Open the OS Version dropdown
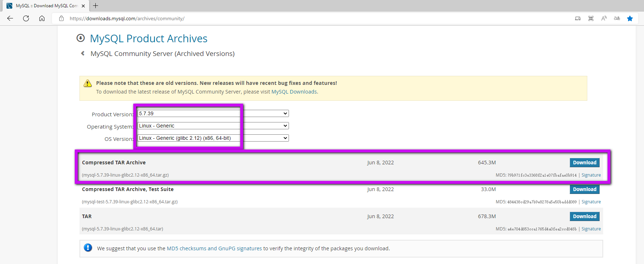This screenshot has width=644, height=264. point(213,138)
